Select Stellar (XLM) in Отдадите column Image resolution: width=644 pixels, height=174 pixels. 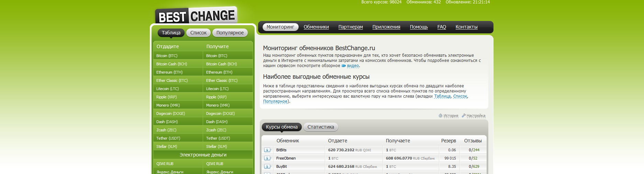[x=178, y=146]
